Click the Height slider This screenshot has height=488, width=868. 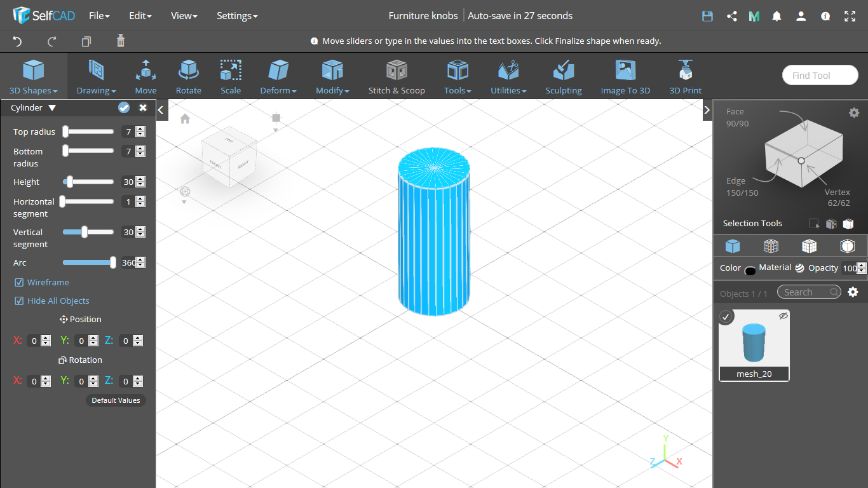(x=88, y=182)
